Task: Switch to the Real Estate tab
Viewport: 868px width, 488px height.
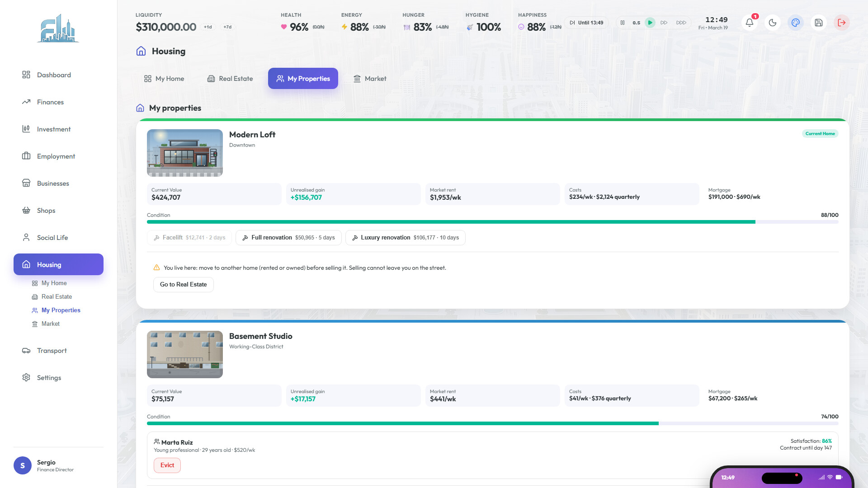Action: click(x=230, y=79)
